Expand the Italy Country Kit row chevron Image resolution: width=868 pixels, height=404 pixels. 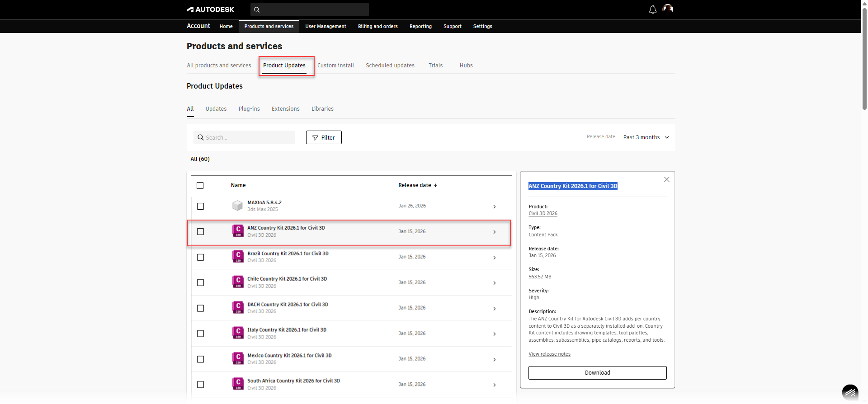pyautogui.click(x=494, y=334)
